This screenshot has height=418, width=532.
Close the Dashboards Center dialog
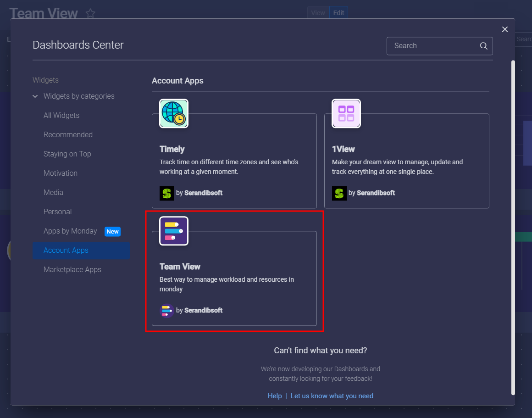click(x=505, y=29)
